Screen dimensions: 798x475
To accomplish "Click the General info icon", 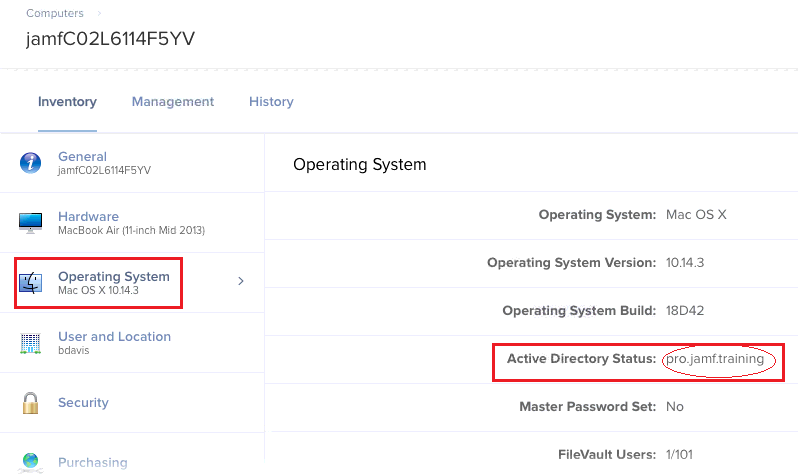I will (x=31, y=163).
